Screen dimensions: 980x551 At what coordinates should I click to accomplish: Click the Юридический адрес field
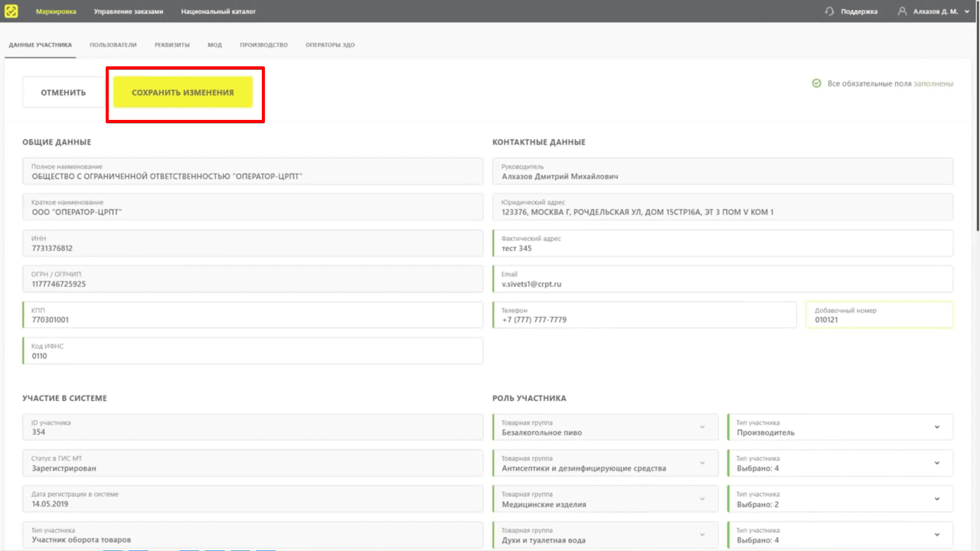[x=723, y=207]
